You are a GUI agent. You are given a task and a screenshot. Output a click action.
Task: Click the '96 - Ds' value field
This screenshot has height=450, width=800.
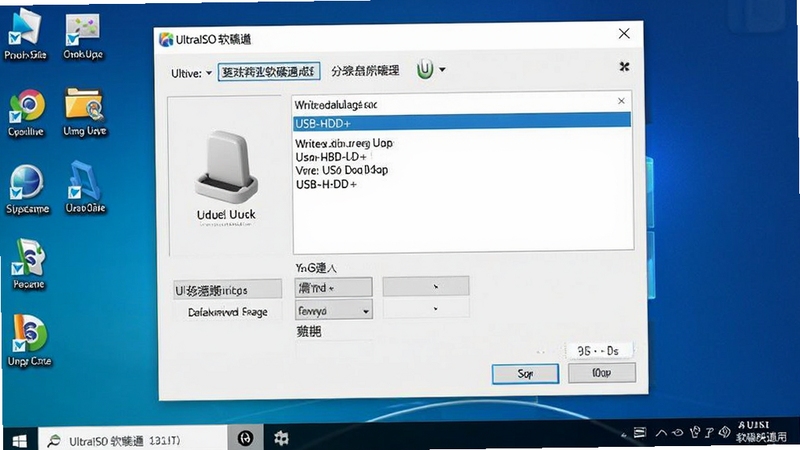click(598, 351)
